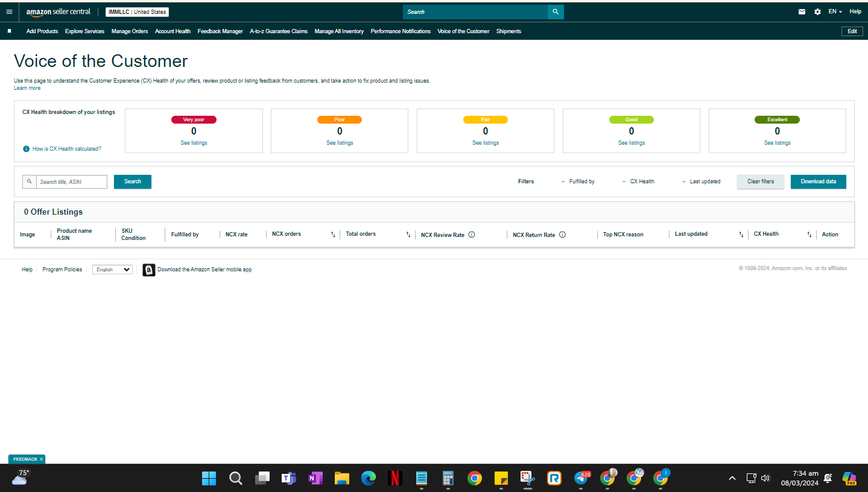Click the NCX Review Rate info icon
The width and height of the screenshot is (868, 492).
[472, 235]
